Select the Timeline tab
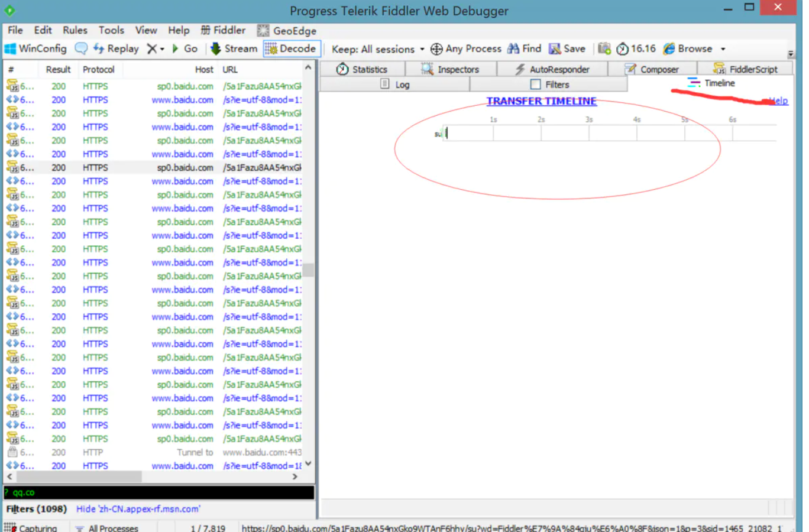Image resolution: width=809 pixels, height=532 pixels. [711, 83]
